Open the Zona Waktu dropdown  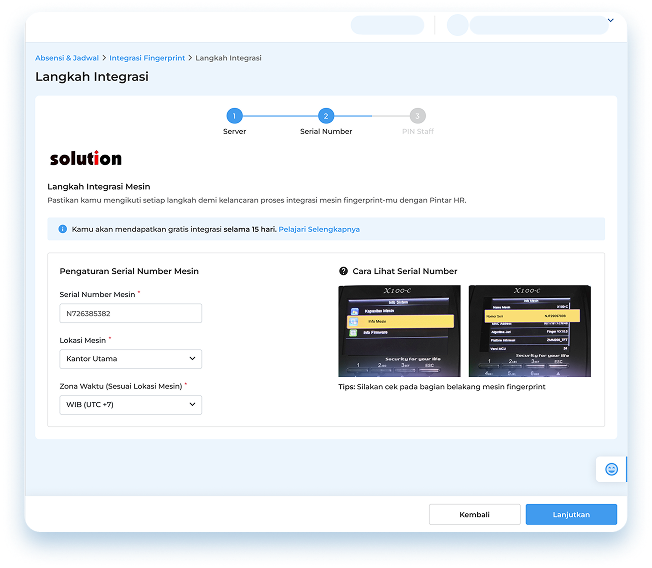130,405
